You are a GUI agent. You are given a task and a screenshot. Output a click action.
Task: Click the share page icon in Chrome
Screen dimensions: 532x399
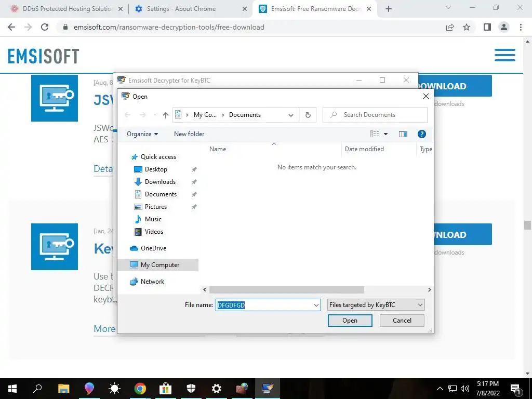pyautogui.click(x=450, y=27)
